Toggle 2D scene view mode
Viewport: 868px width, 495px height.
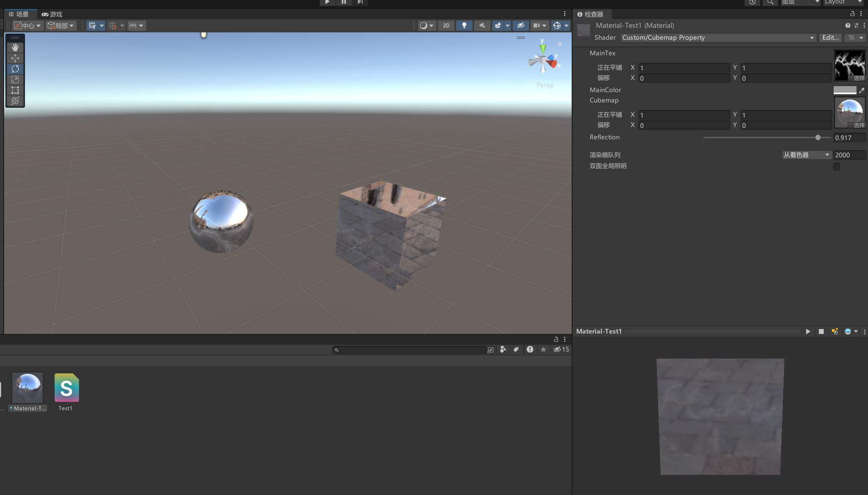click(x=446, y=25)
